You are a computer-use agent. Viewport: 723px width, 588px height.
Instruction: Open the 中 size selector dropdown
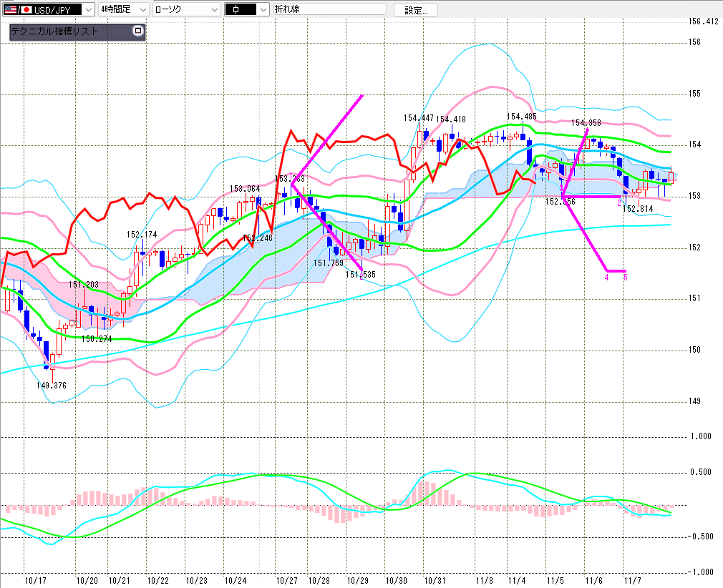(263, 9)
